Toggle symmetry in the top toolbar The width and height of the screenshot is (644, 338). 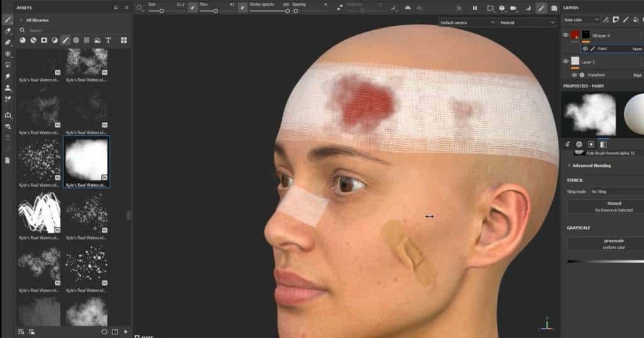408,8
